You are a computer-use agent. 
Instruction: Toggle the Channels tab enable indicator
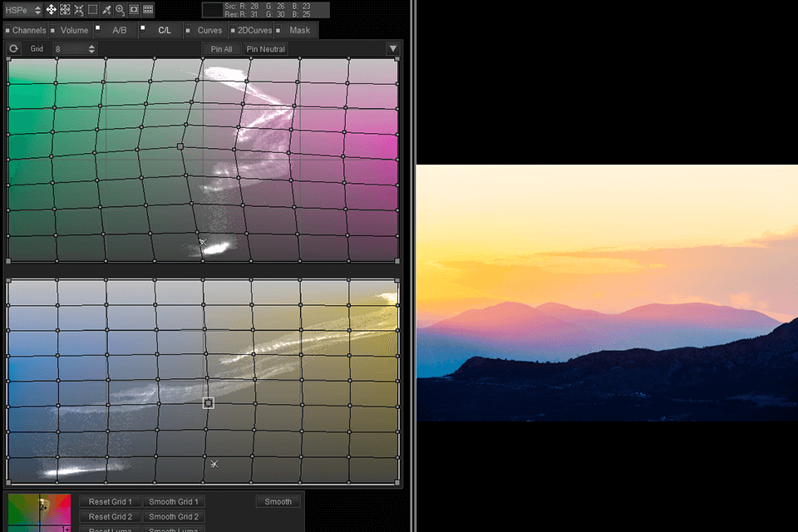[x=7, y=31]
